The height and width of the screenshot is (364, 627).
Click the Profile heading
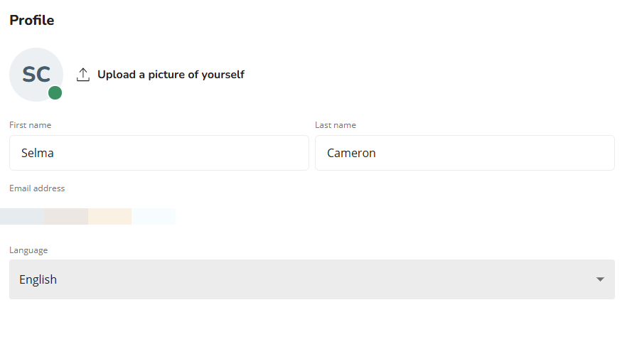coord(32,20)
